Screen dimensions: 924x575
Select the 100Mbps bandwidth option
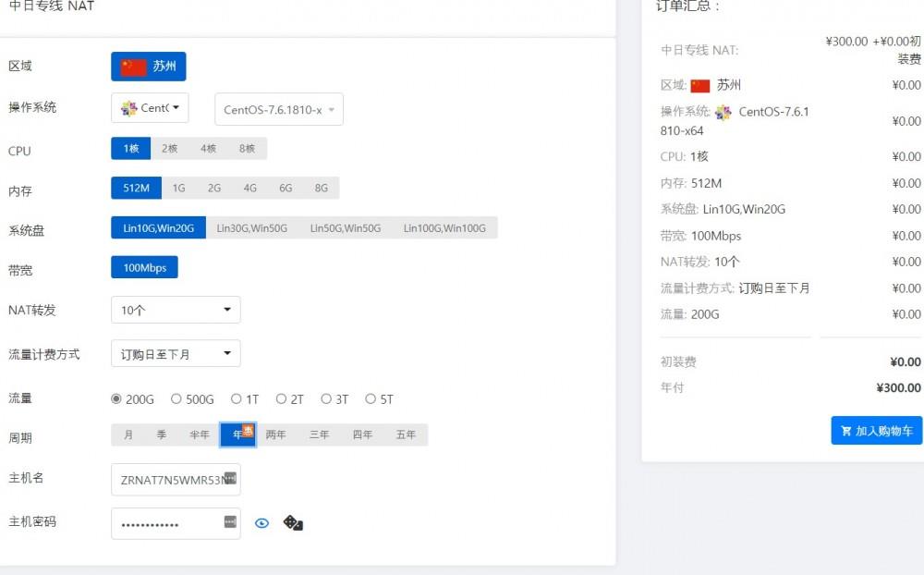point(144,267)
